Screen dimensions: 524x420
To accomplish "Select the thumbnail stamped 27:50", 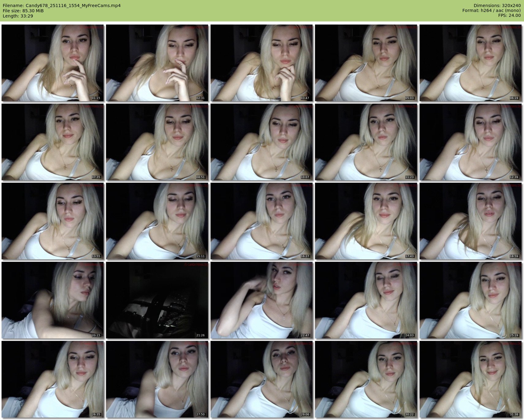I will [157, 379].
